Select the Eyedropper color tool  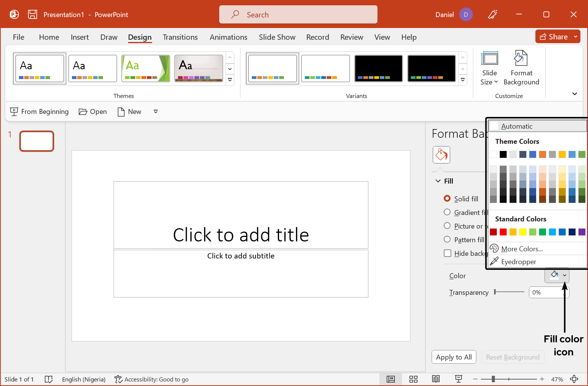(x=518, y=261)
